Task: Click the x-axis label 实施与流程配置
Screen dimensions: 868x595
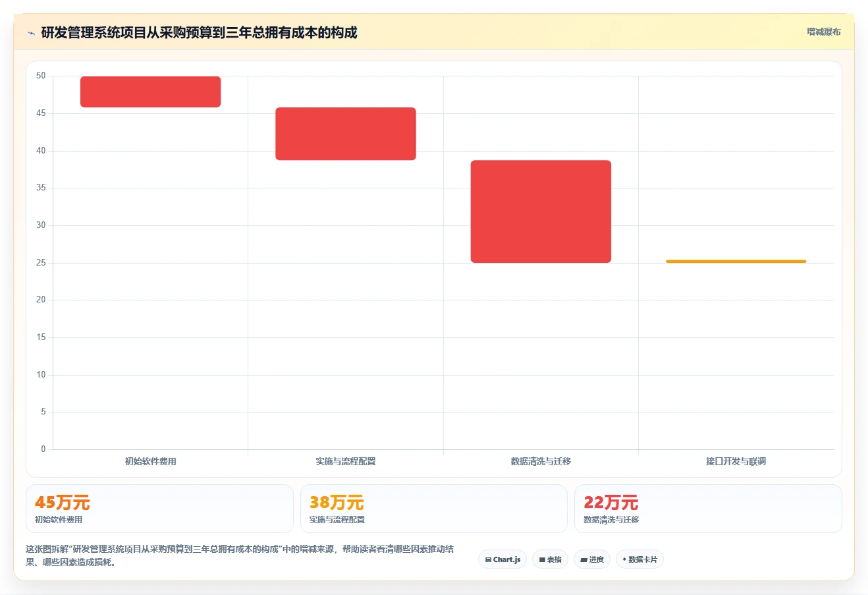Action: (346, 461)
